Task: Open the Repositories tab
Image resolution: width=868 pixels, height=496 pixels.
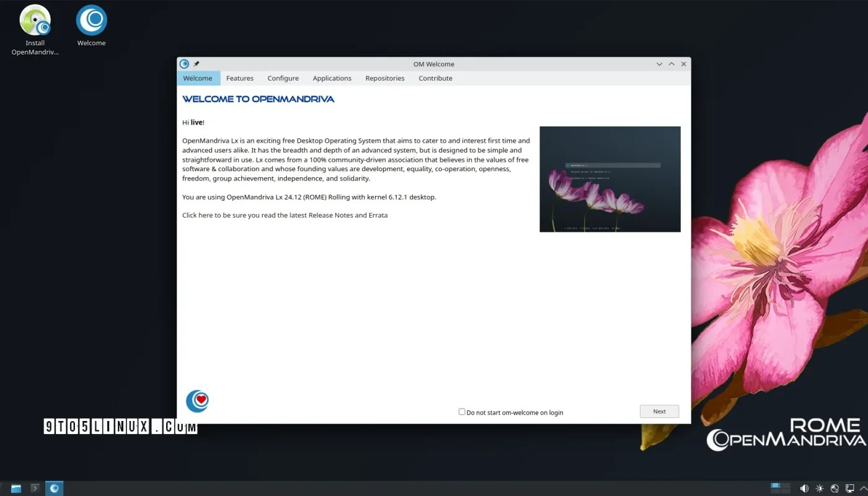Action: click(385, 78)
